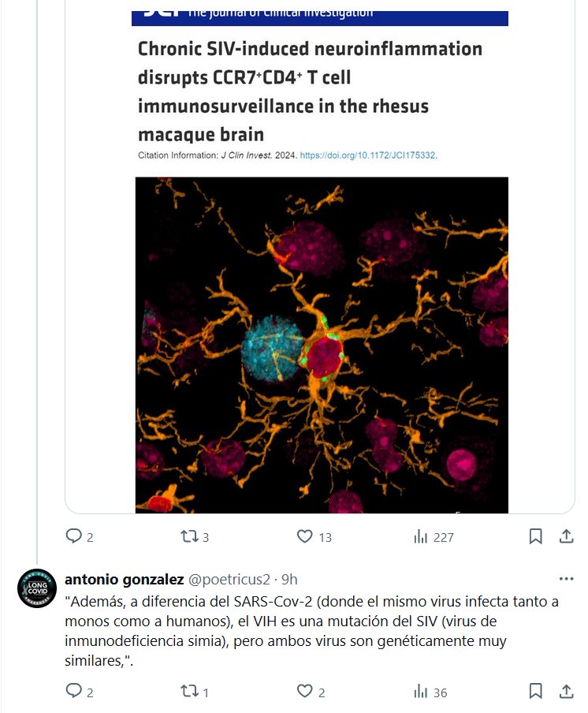Open the antonio gonzalez profile name
This screenshot has height=713, width=588.
tap(124, 579)
